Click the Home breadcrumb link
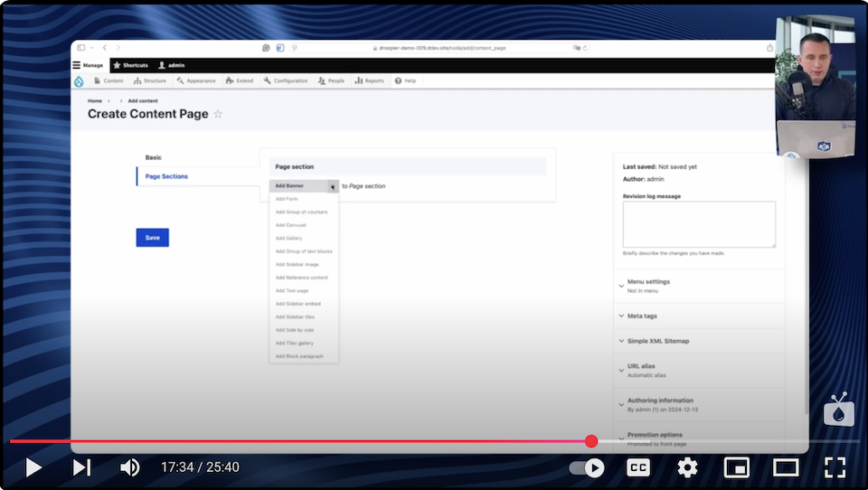The image size is (868, 490). click(95, 100)
